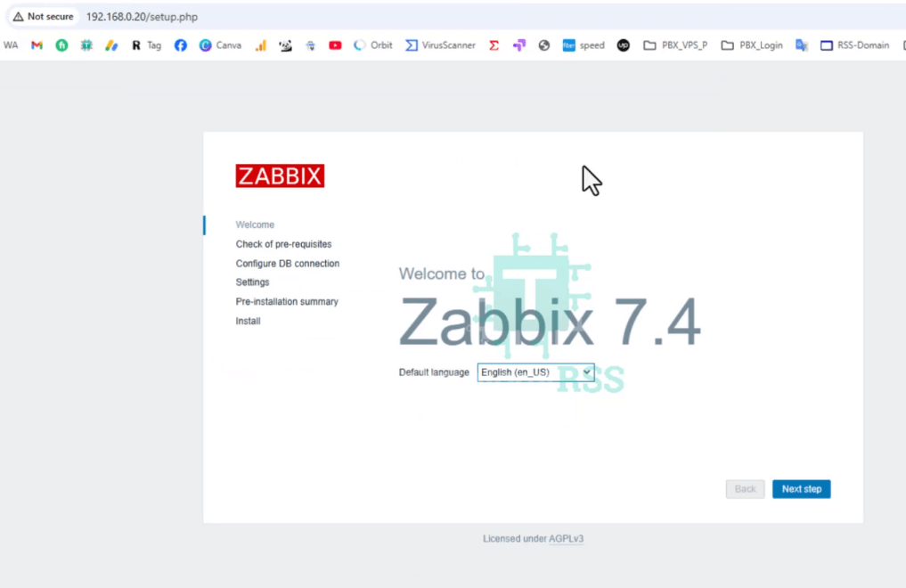This screenshot has height=588, width=906.
Task: Open the Gmail bookmark icon
Action: [37, 45]
